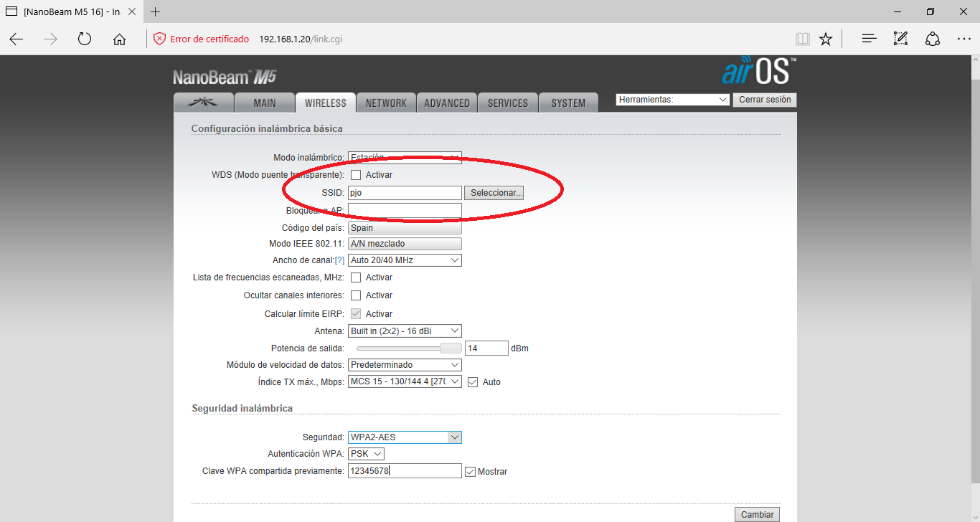Click in the SSID input field
Screen dimensions: 980x522
click(405, 193)
